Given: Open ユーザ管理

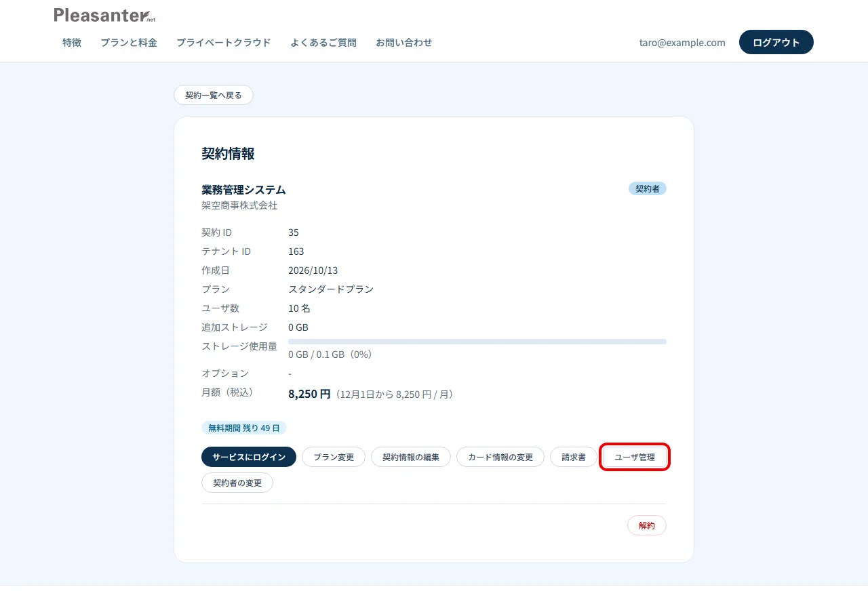Looking at the screenshot, I should coord(635,457).
